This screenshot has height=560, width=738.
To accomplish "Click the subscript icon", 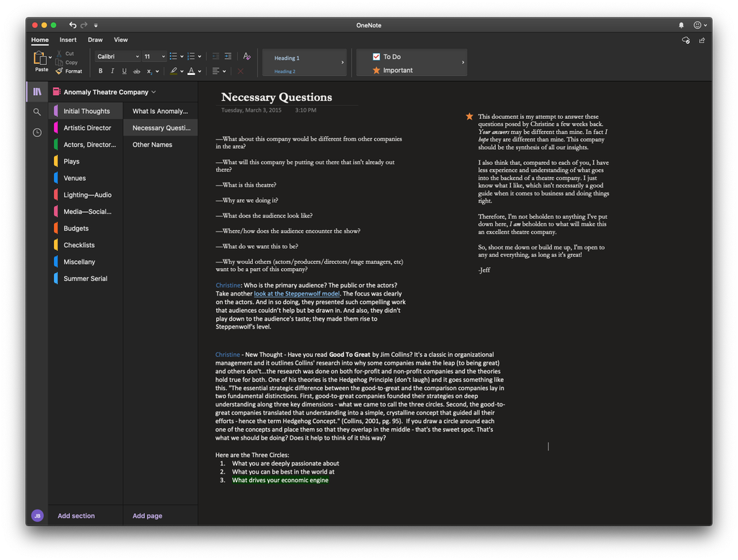I will pyautogui.click(x=151, y=71).
